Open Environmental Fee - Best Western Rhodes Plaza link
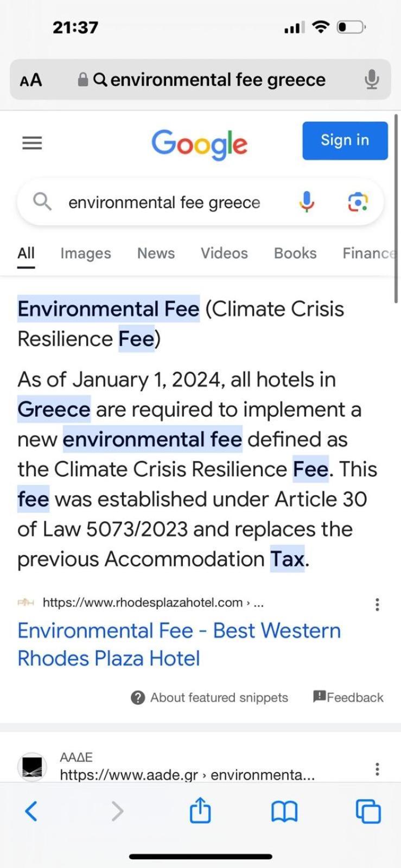 (x=179, y=644)
